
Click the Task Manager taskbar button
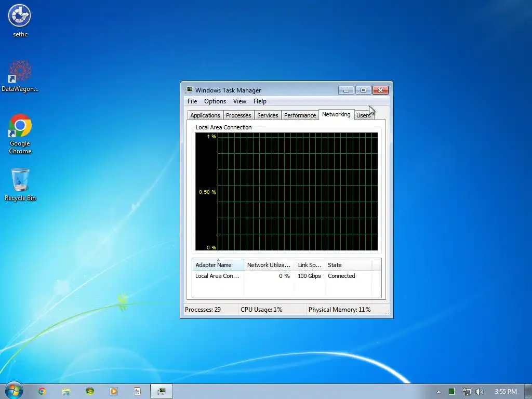pos(162,391)
